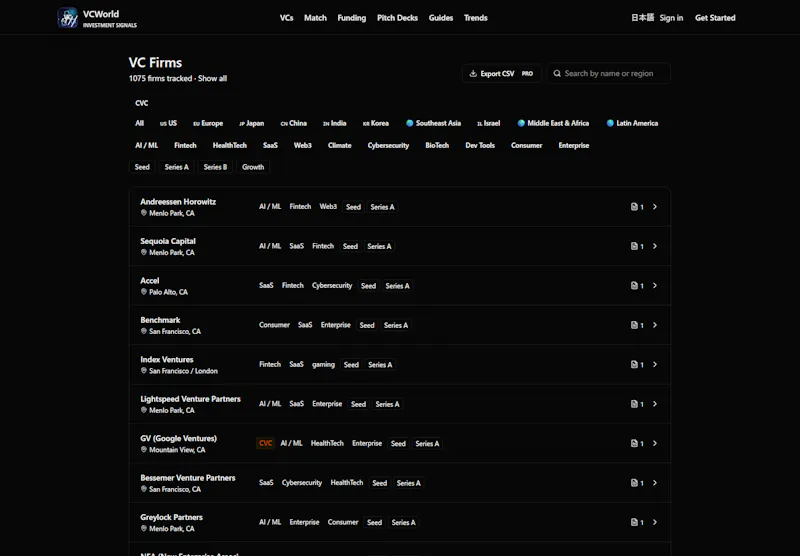Toggle the Climate sector filter
The height and width of the screenshot is (556, 800).
pyautogui.click(x=340, y=145)
